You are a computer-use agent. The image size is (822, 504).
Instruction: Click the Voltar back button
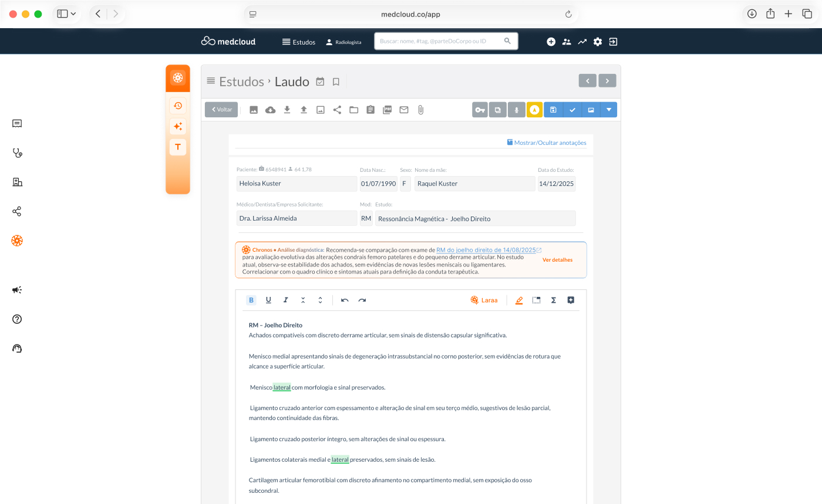click(221, 110)
